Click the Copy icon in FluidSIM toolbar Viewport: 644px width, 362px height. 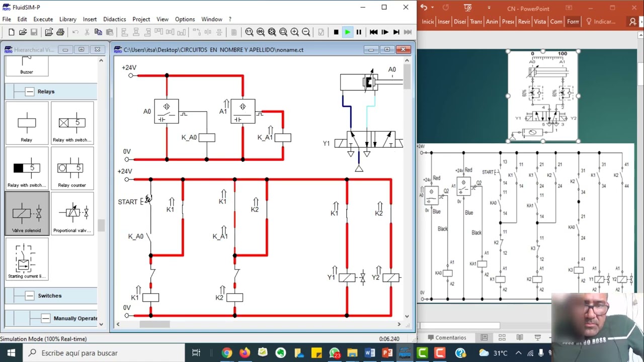[98, 32]
